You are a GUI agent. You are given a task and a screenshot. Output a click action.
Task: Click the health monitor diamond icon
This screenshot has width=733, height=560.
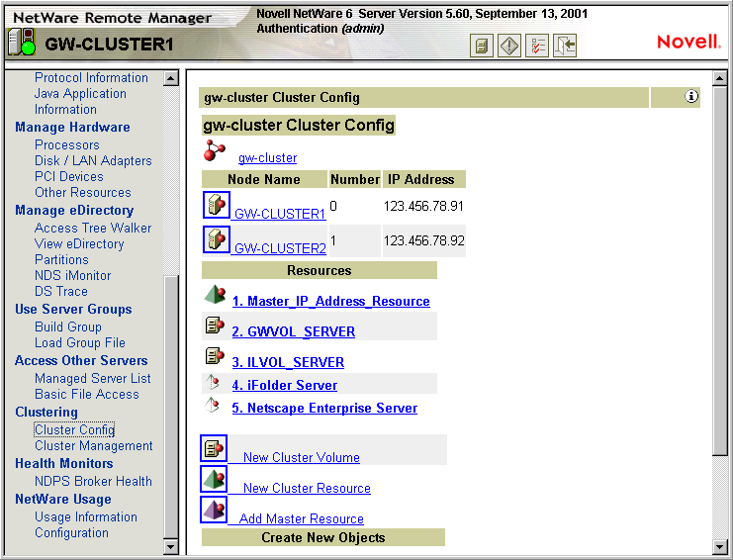(x=509, y=46)
